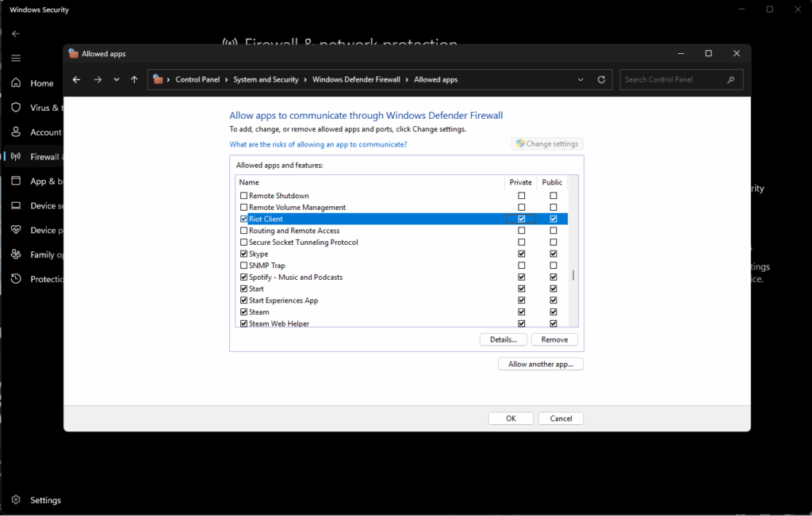The width and height of the screenshot is (812, 516).
Task: Uncheck Skype name checkbox
Action: 243,254
